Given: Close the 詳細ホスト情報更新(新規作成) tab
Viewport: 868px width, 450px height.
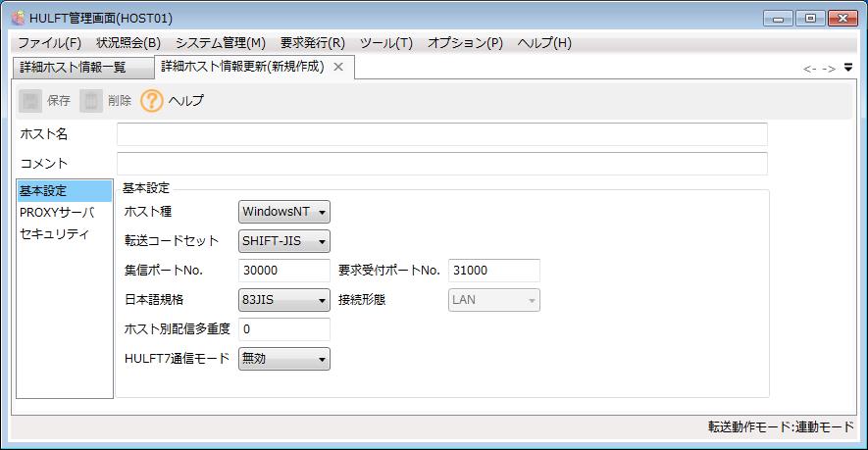Looking at the screenshot, I should (x=338, y=67).
